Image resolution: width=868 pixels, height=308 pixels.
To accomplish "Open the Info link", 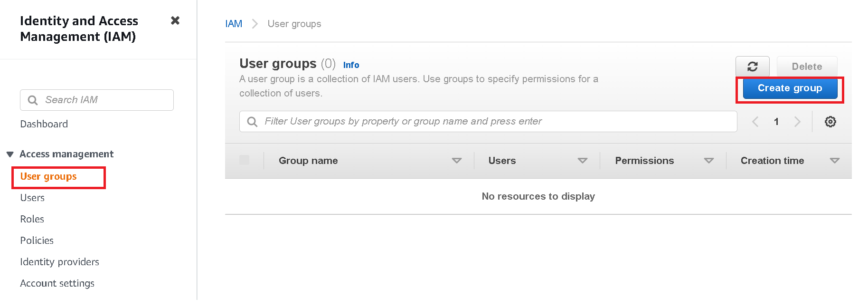I will (351, 65).
